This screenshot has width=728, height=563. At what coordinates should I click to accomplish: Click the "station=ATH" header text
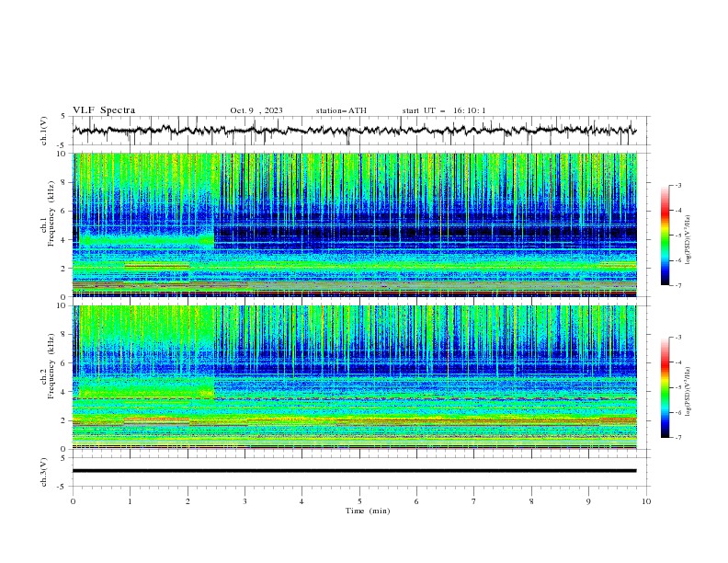[x=341, y=110]
